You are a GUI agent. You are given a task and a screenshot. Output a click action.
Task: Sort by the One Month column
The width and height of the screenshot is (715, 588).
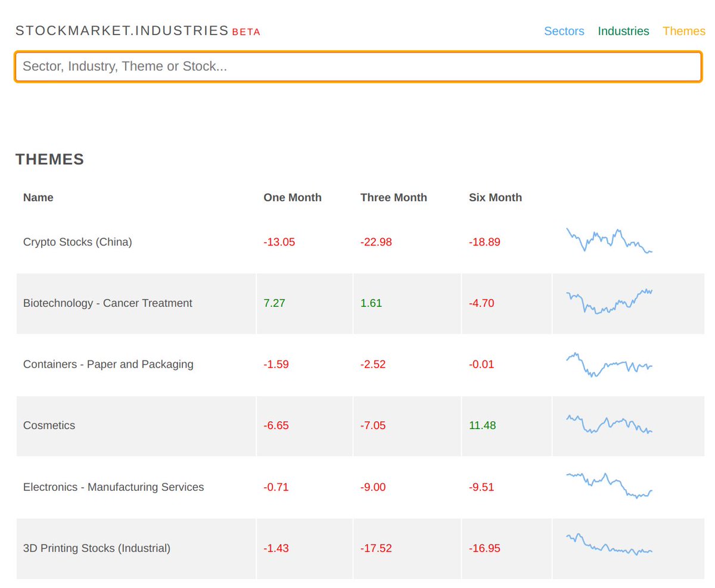(x=293, y=197)
